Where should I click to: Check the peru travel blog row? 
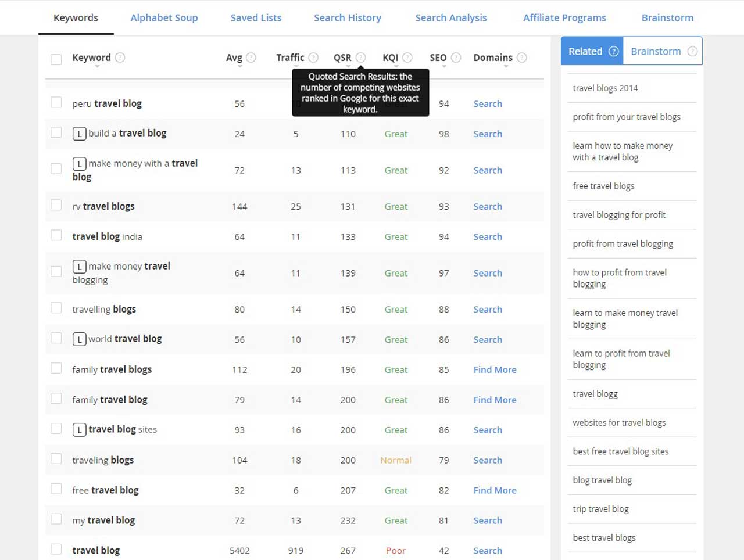(x=56, y=102)
